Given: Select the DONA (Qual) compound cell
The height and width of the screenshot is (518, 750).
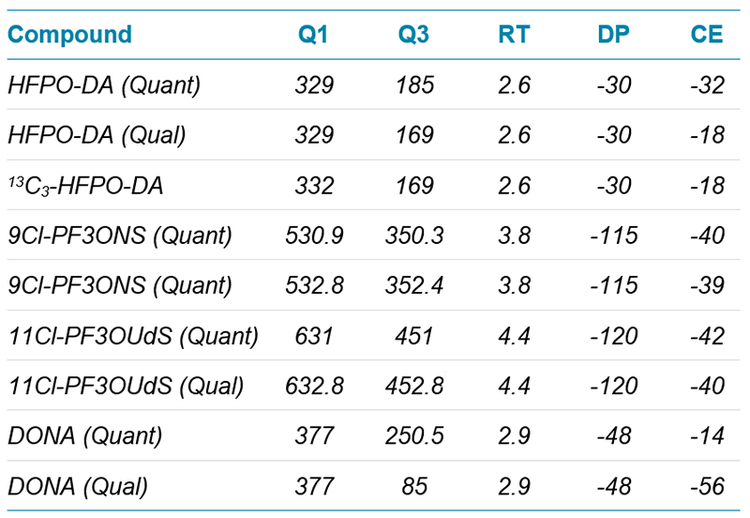Looking at the screenshot, I should coord(78,487).
